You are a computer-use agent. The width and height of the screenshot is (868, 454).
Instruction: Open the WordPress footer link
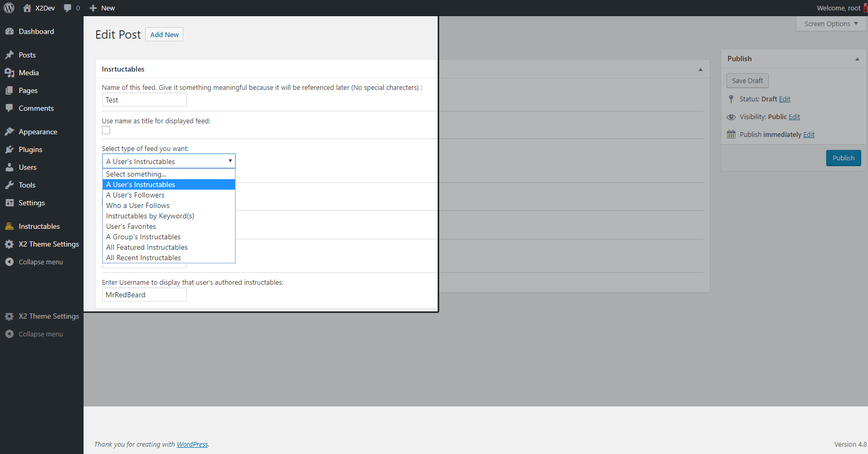pyautogui.click(x=192, y=445)
